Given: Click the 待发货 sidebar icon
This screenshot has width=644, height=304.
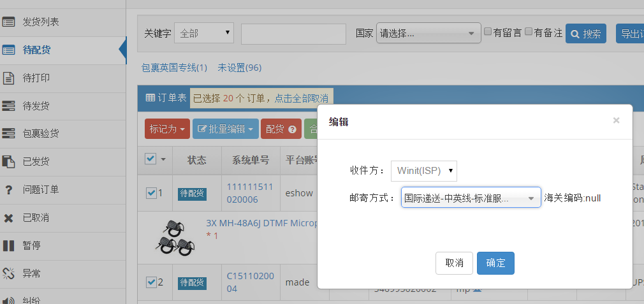Looking at the screenshot, I should pos(9,106).
